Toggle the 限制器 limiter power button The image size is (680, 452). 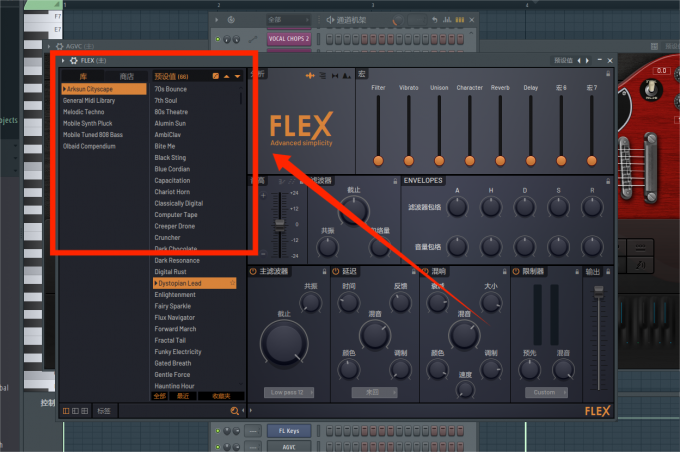(x=516, y=272)
